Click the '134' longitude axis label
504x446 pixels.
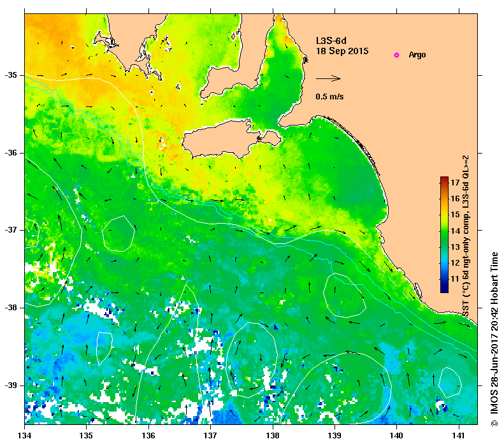[x=25, y=436]
